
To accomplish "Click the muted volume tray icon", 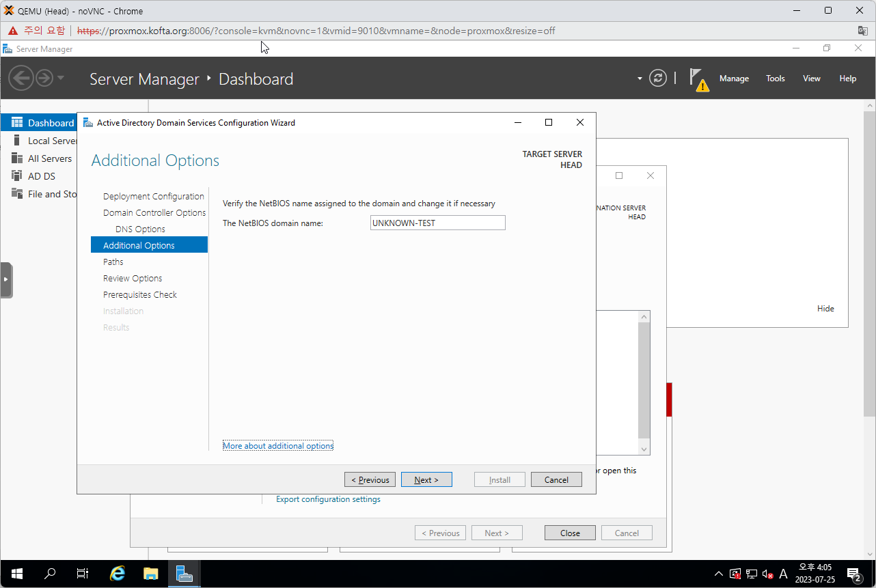I will pyautogui.click(x=767, y=574).
